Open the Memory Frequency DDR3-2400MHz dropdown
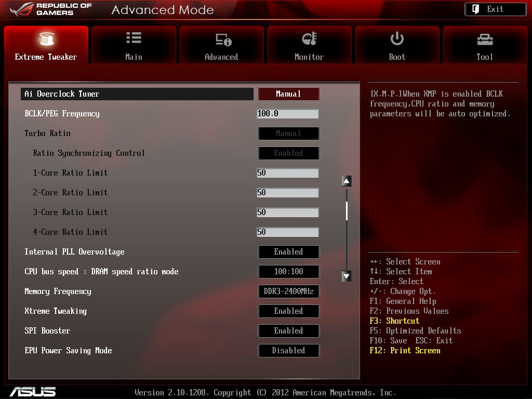This screenshot has height=399, width=532. 288,291
